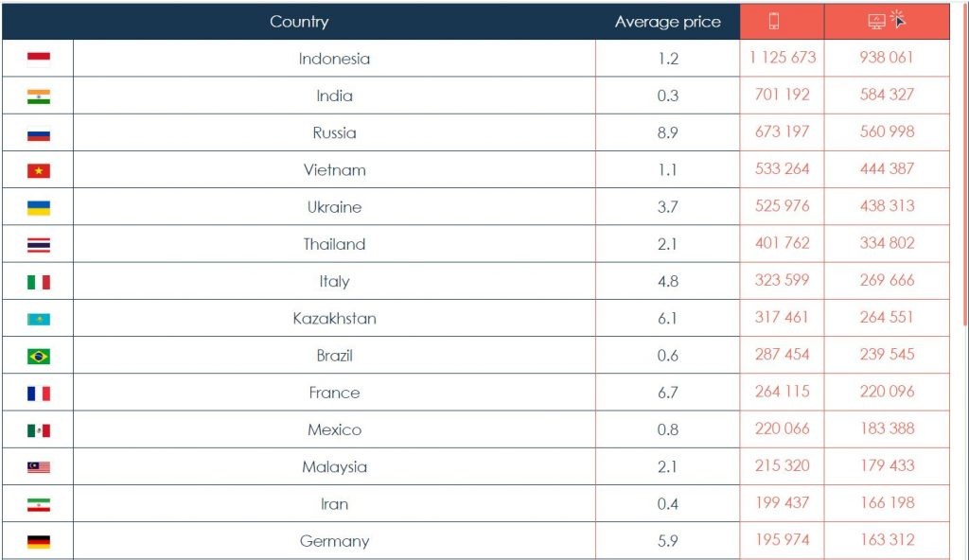Click the Country column header
The height and width of the screenshot is (560, 969).
[x=299, y=22]
